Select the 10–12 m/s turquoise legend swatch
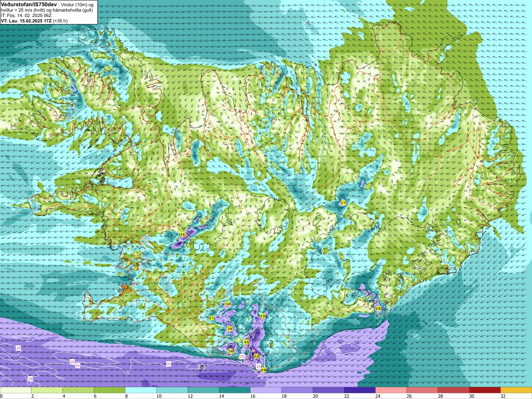The image size is (532, 399). pos(172,390)
